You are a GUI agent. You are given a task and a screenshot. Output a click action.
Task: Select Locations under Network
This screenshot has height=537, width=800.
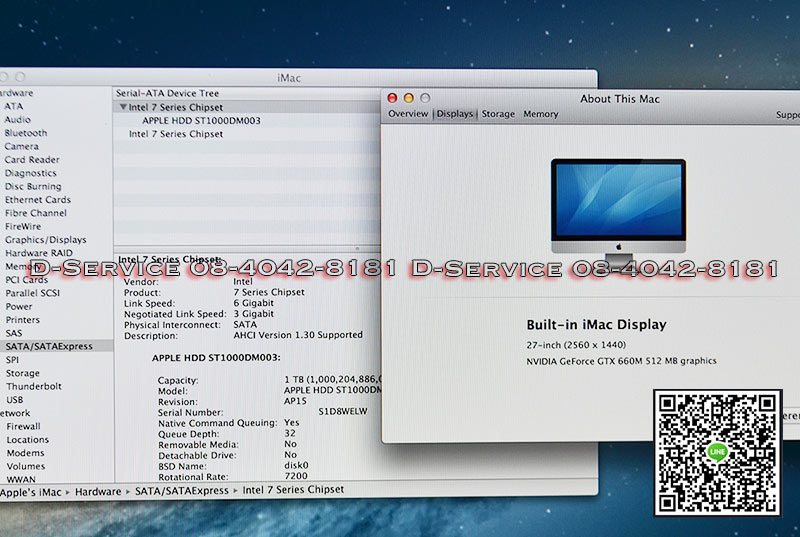click(28, 440)
